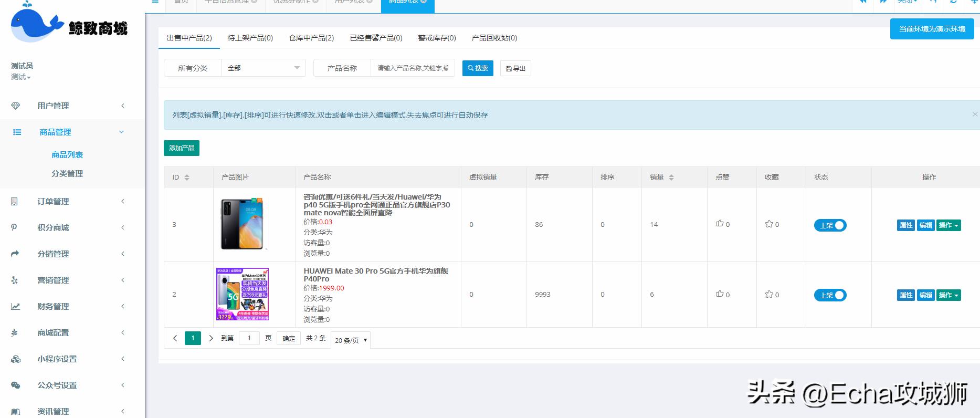Image resolution: width=980 pixels, height=418 pixels.
Task: Click the 当前环境为演示环境 button
Action: [932, 29]
